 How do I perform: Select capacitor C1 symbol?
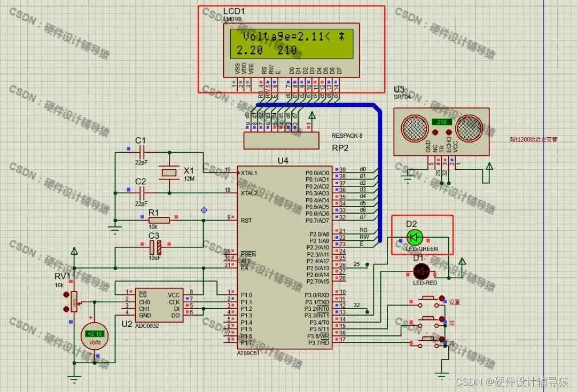(x=143, y=152)
